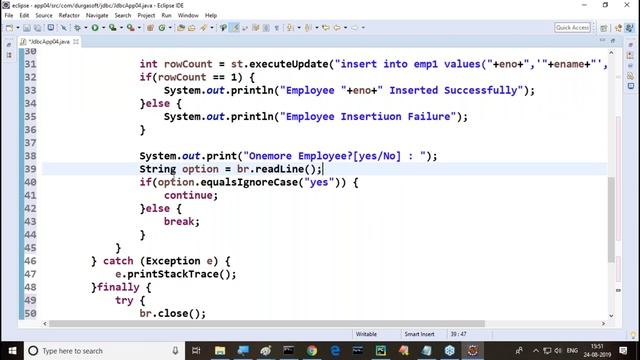Click the Next Annotation toolbar icon
Screen dimensions: 640x360
coord(290,28)
